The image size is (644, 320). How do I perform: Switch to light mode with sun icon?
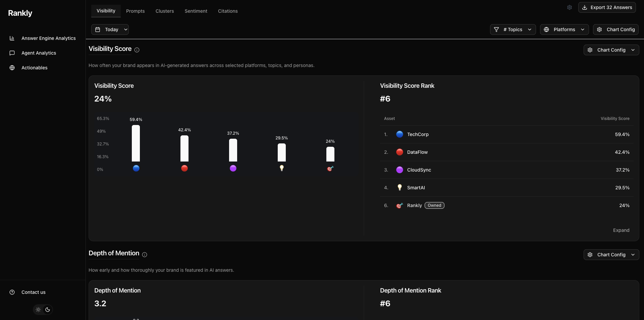point(38,310)
